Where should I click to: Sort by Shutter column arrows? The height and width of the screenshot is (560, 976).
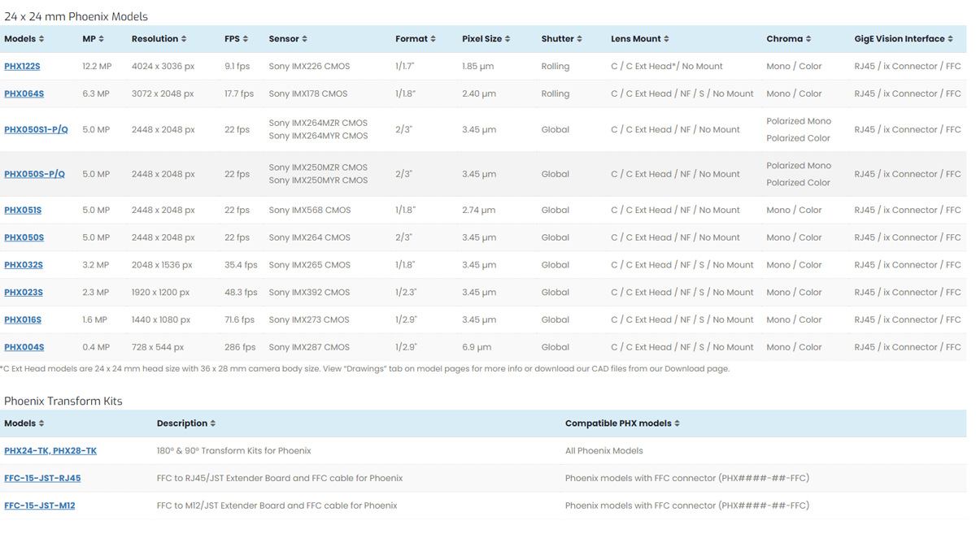pos(580,39)
